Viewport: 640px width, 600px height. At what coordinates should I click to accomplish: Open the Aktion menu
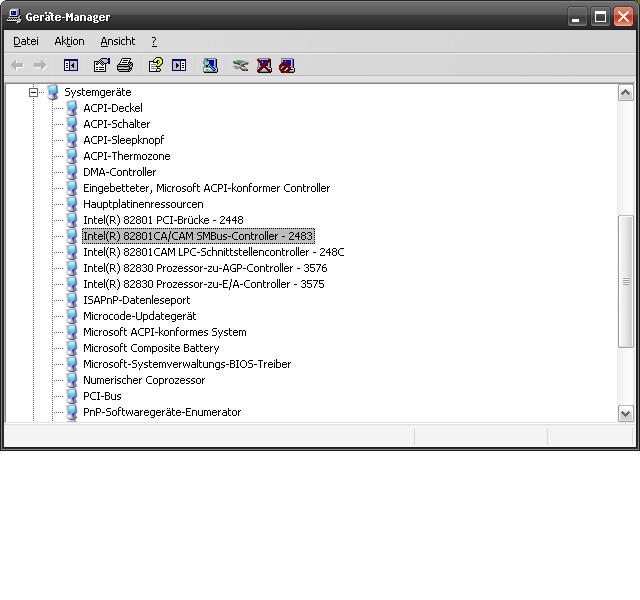coord(69,41)
